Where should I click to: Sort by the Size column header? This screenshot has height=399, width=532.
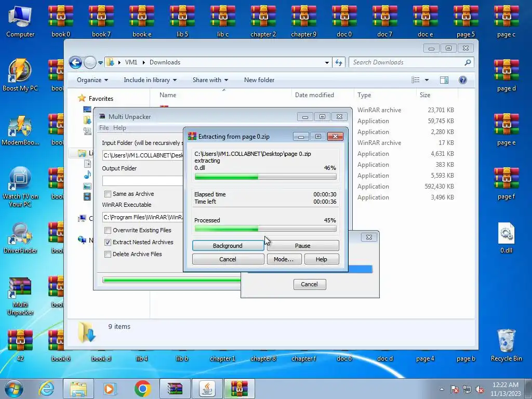point(425,95)
